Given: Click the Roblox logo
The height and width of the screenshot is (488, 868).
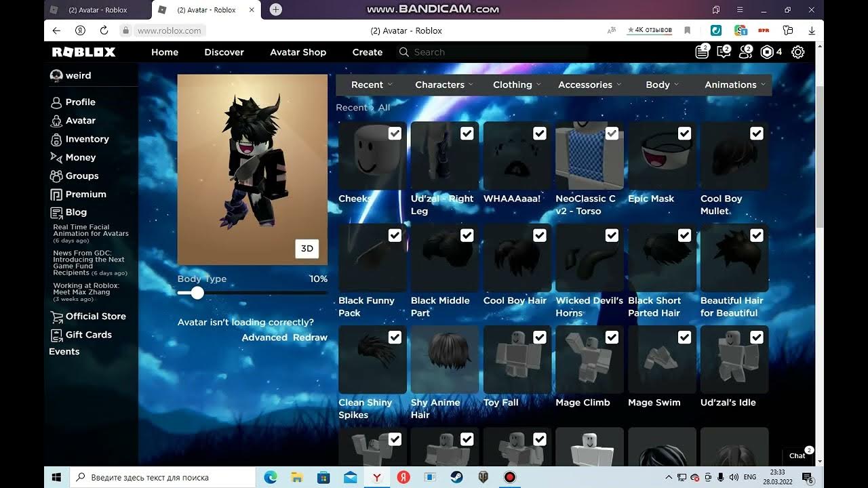Looking at the screenshot, I should 84,52.
